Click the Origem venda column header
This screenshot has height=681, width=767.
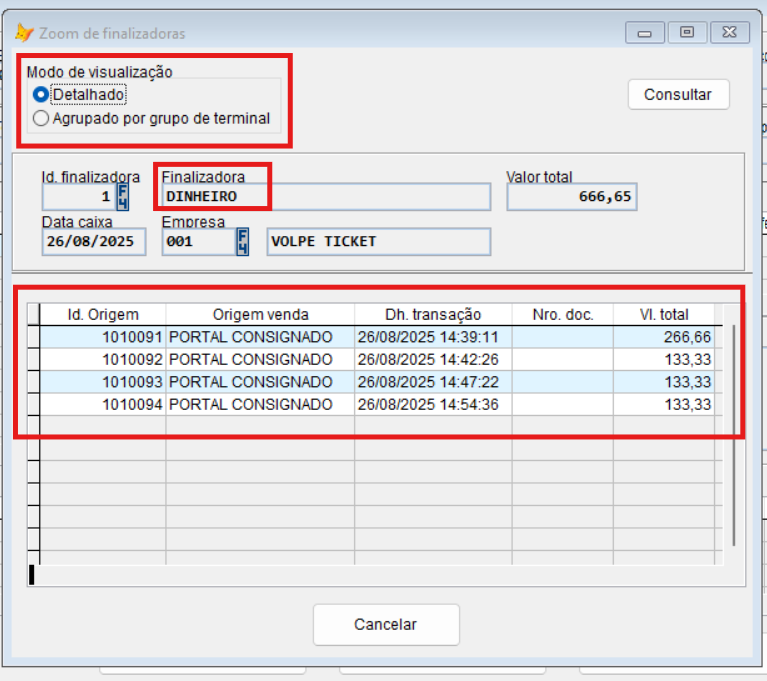(x=260, y=314)
